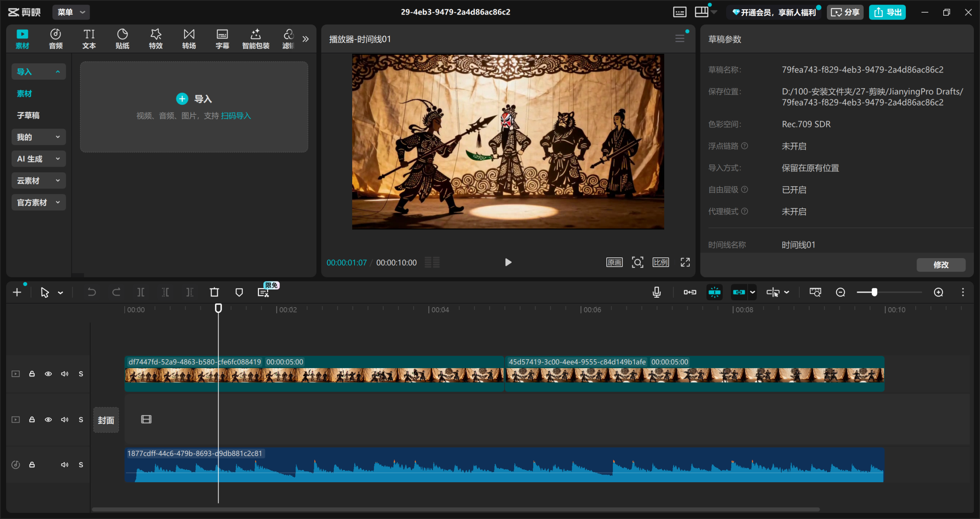Switch to the 音频 audio tab
The image size is (980, 519).
tap(56, 39)
